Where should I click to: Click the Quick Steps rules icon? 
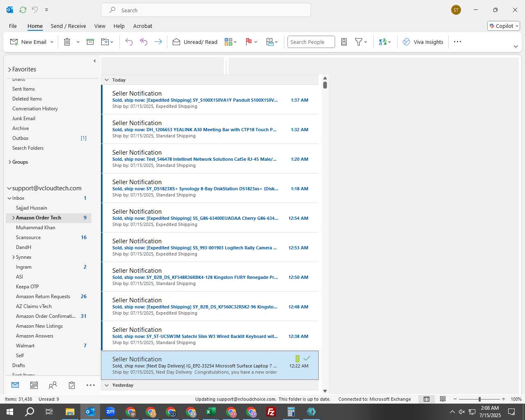click(x=270, y=42)
